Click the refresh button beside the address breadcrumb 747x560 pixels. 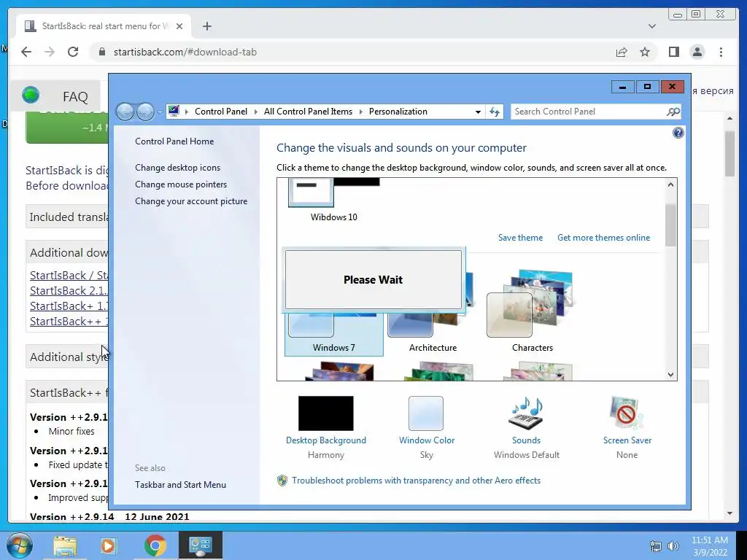495,112
